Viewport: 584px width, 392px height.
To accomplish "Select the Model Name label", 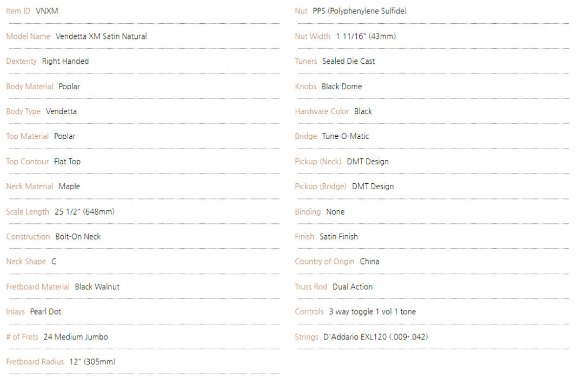I will (28, 36).
